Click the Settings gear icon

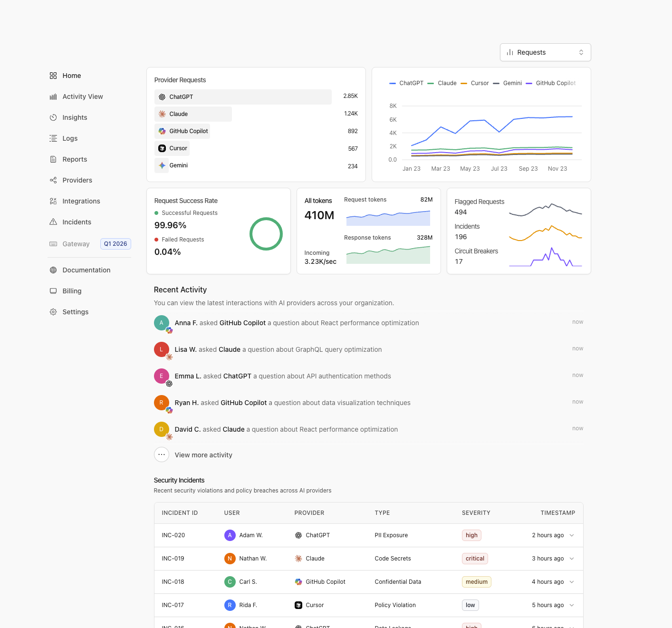tap(53, 312)
